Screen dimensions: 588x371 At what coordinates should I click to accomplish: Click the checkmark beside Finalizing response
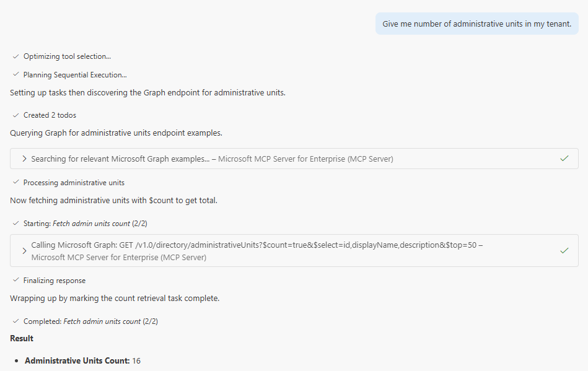[15, 281]
